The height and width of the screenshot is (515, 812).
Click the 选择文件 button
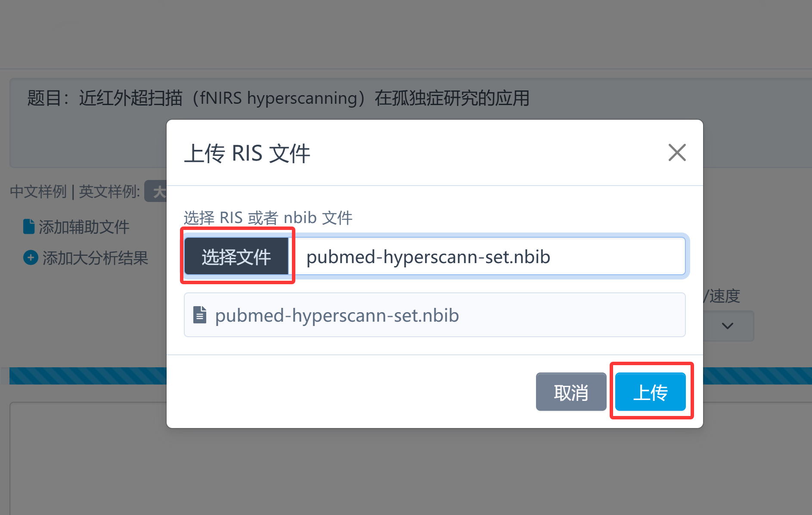point(236,257)
